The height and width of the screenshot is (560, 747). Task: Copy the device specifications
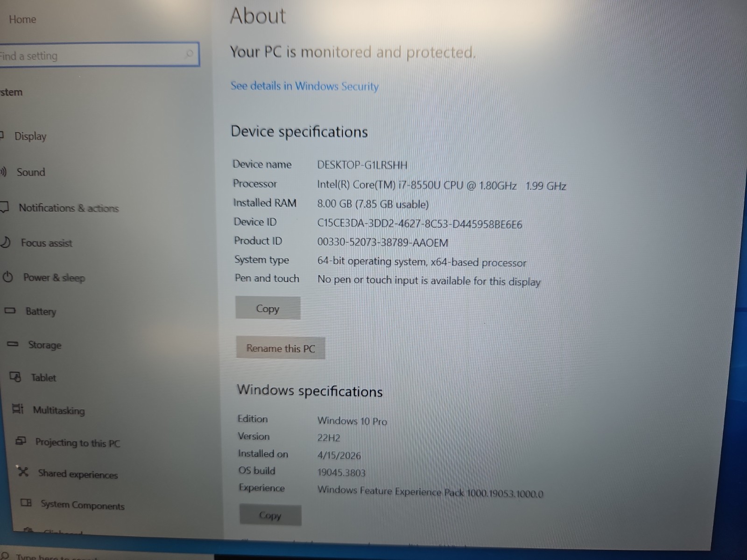tap(268, 308)
